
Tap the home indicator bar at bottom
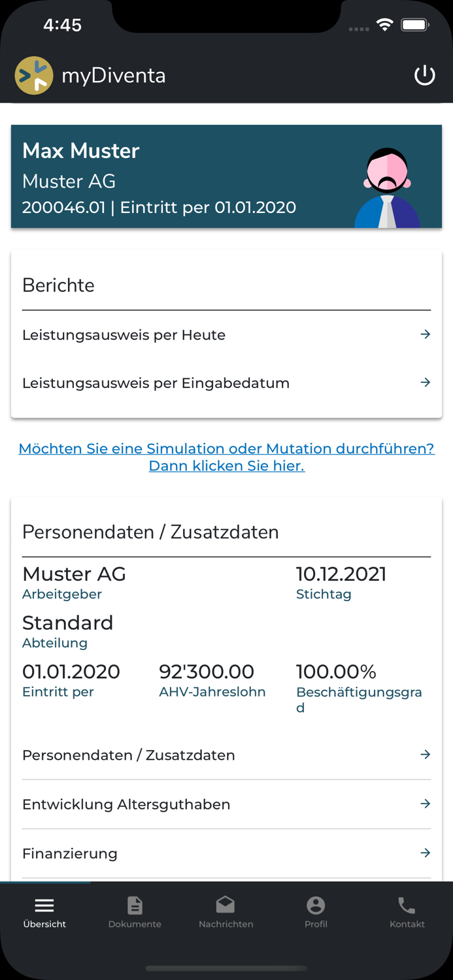tap(226, 969)
